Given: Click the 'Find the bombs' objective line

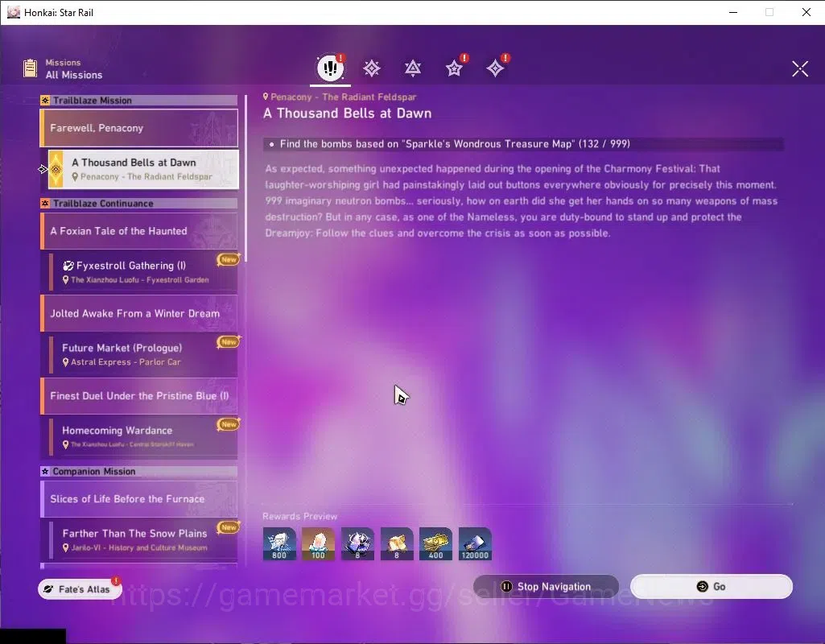Looking at the screenshot, I should (x=523, y=144).
